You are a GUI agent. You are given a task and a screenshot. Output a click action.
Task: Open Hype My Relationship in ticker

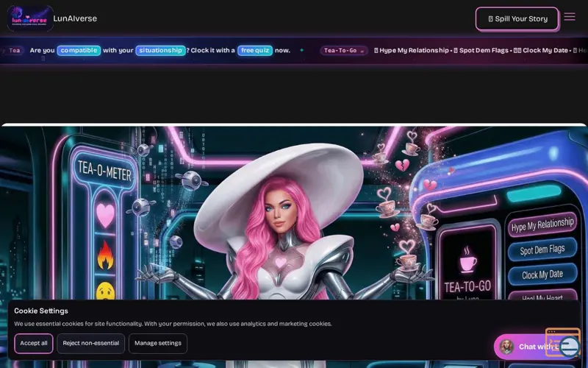tap(411, 50)
